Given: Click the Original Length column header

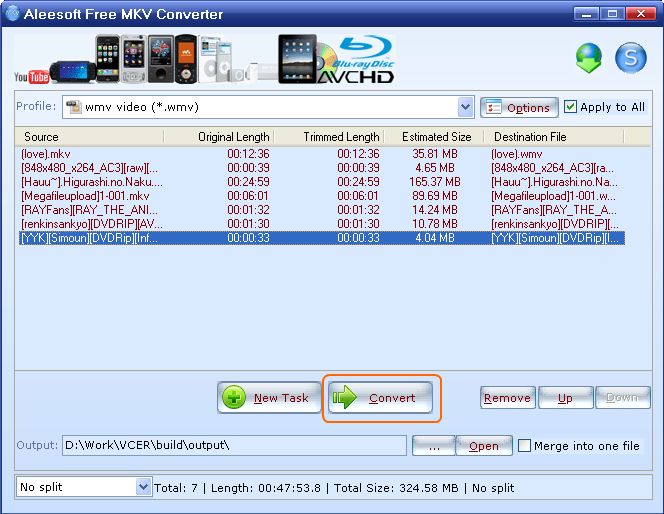Looking at the screenshot, I should coord(219,137).
